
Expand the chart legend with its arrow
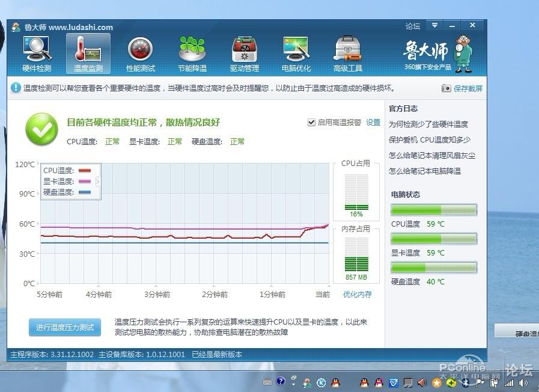pyautogui.click(x=97, y=181)
